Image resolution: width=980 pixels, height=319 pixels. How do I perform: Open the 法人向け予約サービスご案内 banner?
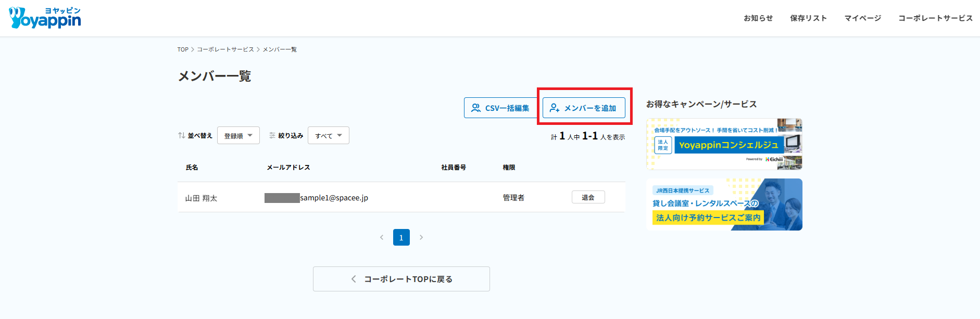pyautogui.click(x=724, y=205)
